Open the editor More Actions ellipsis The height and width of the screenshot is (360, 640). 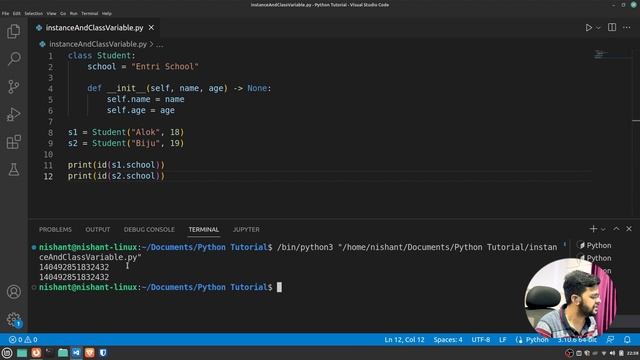coord(627,27)
